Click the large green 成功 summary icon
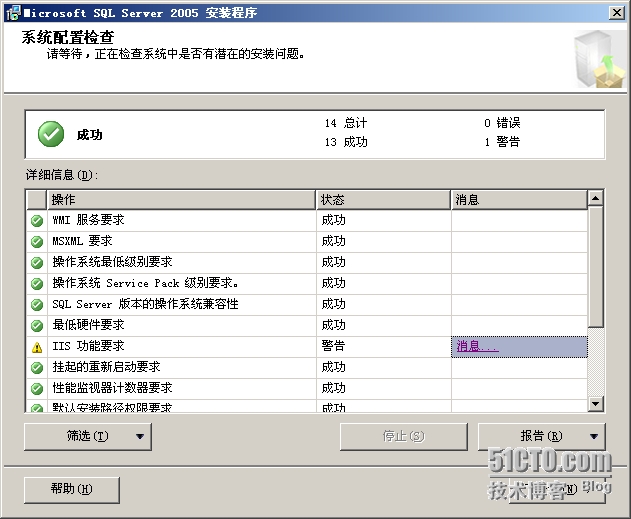Viewport: 631px width, 519px height. coord(51,134)
